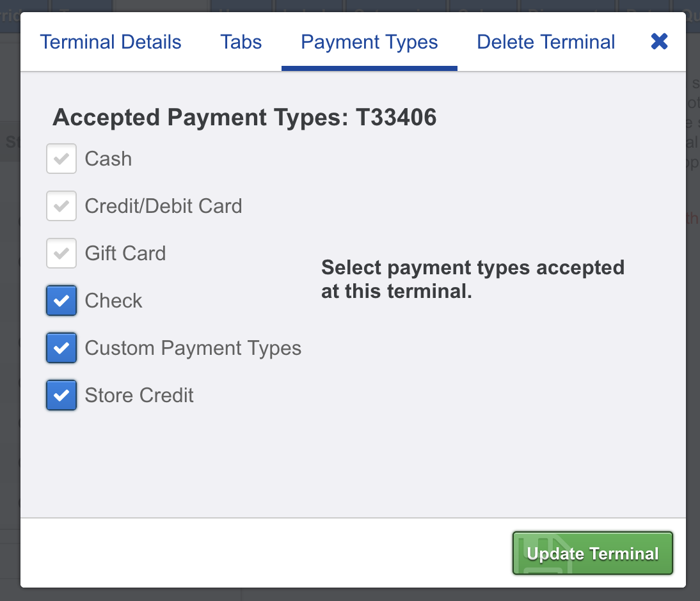This screenshot has height=601, width=700.
Task: Toggle the Cash checkbox
Action: (61, 159)
